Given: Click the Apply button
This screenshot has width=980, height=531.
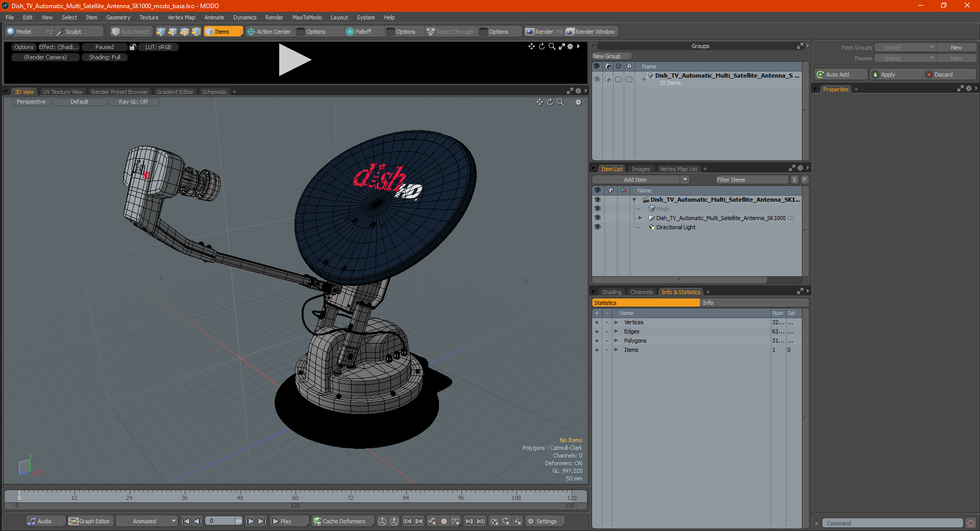Looking at the screenshot, I should 896,75.
